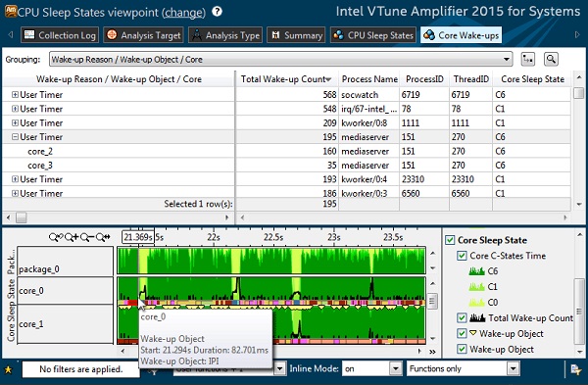The image size is (588, 385).
Task: Click the CPU Sleep States tab icon
Action: [339, 35]
